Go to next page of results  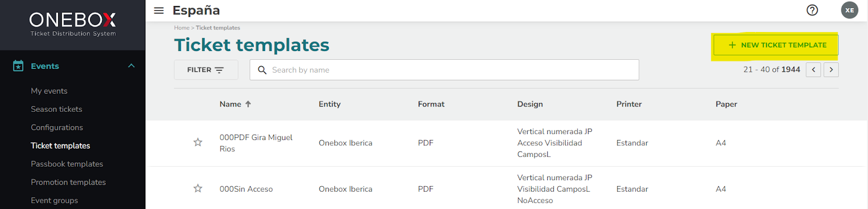point(831,69)
